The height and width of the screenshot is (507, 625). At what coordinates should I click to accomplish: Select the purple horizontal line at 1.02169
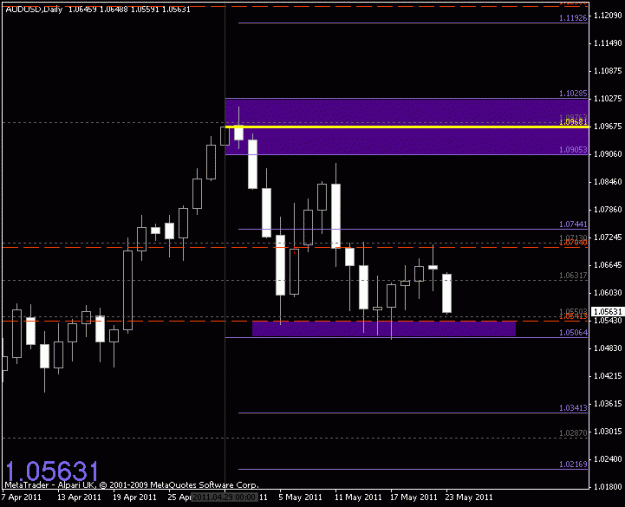pyautogui.click(x=413, y=470)
